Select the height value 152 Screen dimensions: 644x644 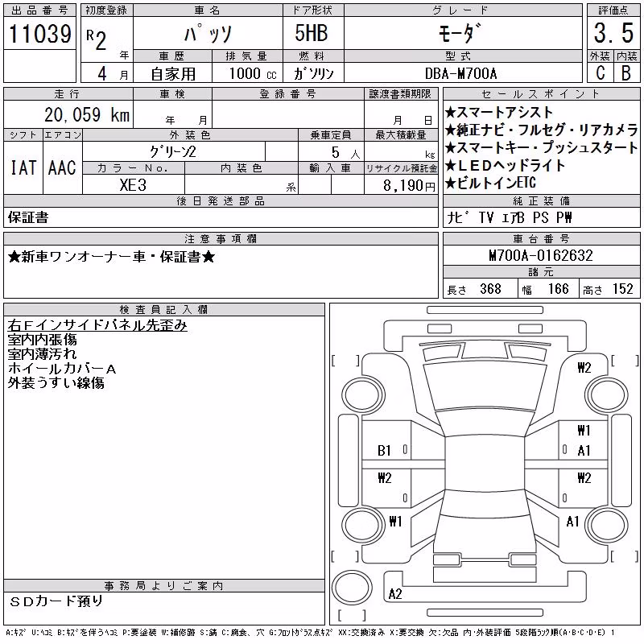pyautogui.click(x=622, y=289)
